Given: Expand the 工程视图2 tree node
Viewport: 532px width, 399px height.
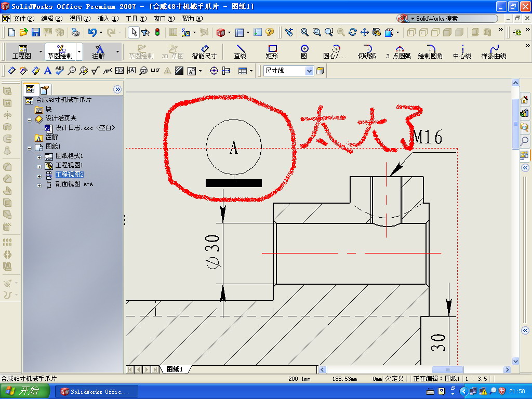Looking at the screenshot, I should [x=39, y=176].
